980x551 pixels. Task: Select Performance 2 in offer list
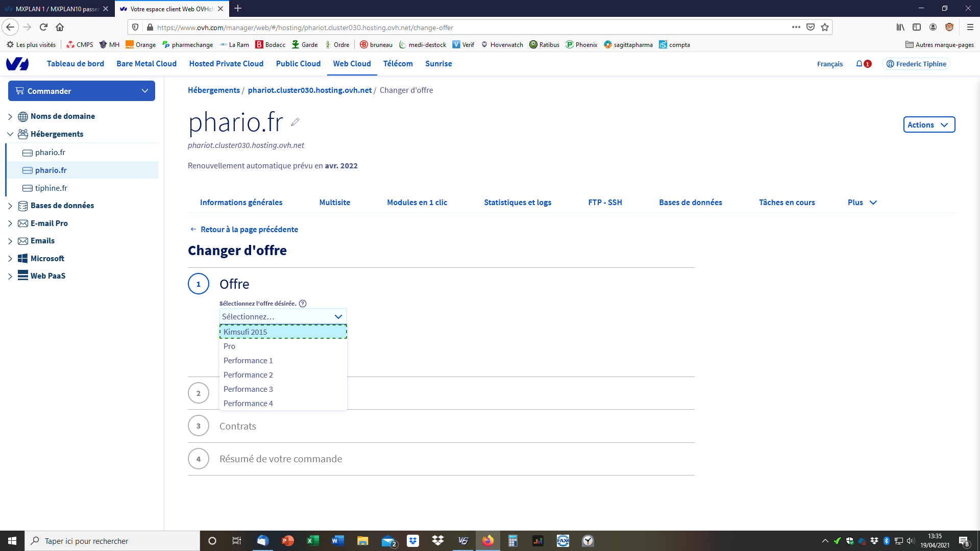pyautogui.click(x=248, y=375)
